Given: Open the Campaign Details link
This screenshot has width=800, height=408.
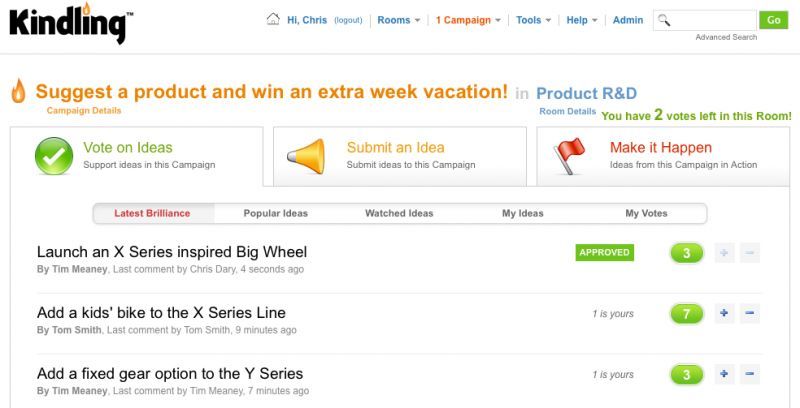Looking at the screenshot, I should (x=84, y=110).
